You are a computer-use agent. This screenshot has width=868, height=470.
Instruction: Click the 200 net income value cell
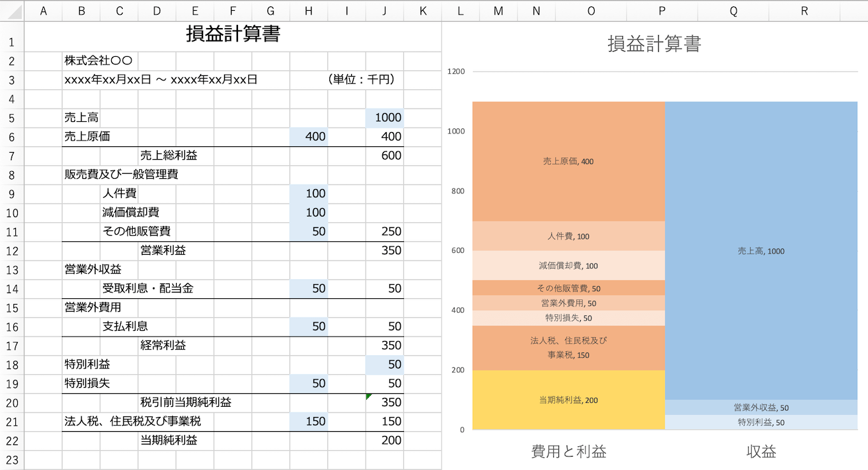coord(385,441)
